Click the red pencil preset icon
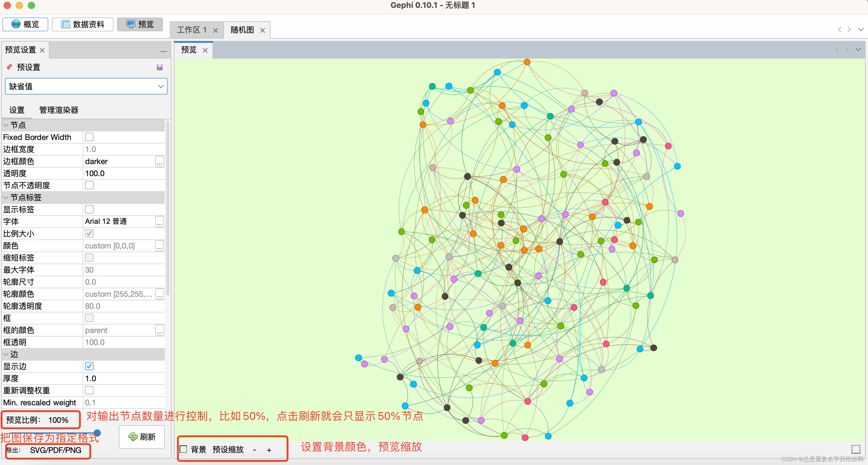Screen dimensions: 868x465 click(9, 67)
